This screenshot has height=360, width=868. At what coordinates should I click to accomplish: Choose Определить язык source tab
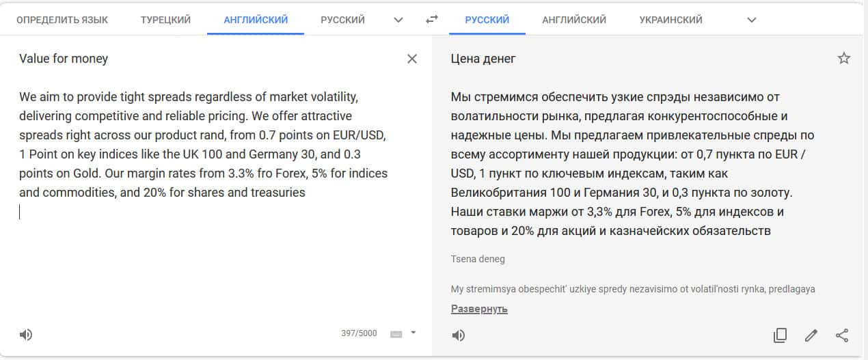click(62, 20)
